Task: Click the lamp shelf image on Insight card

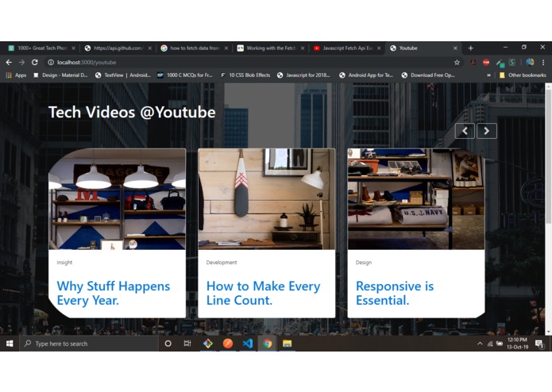Action: (117, 199)
